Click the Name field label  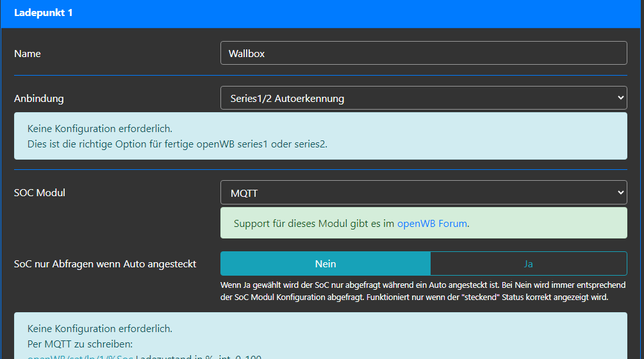pos(28,54)
